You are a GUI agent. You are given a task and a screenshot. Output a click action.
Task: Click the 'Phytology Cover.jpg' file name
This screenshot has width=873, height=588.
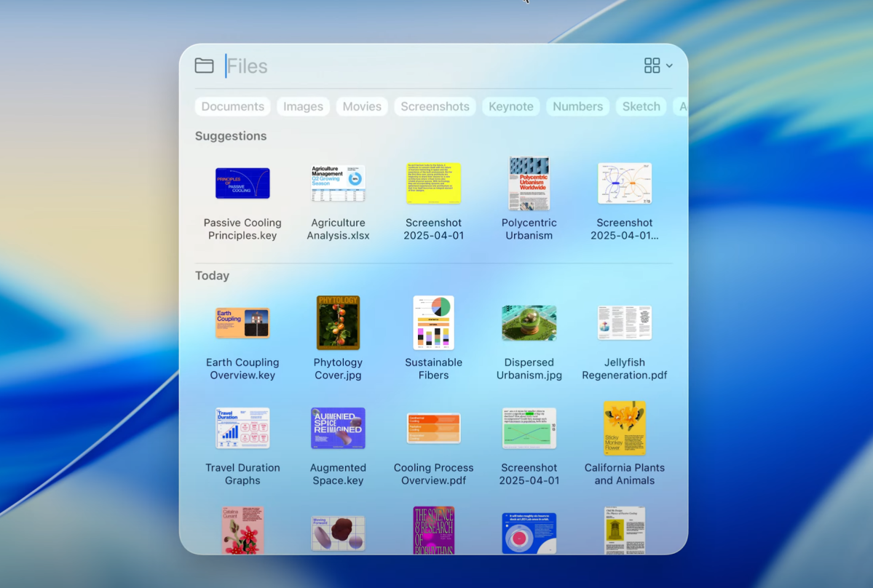(338, 369)
